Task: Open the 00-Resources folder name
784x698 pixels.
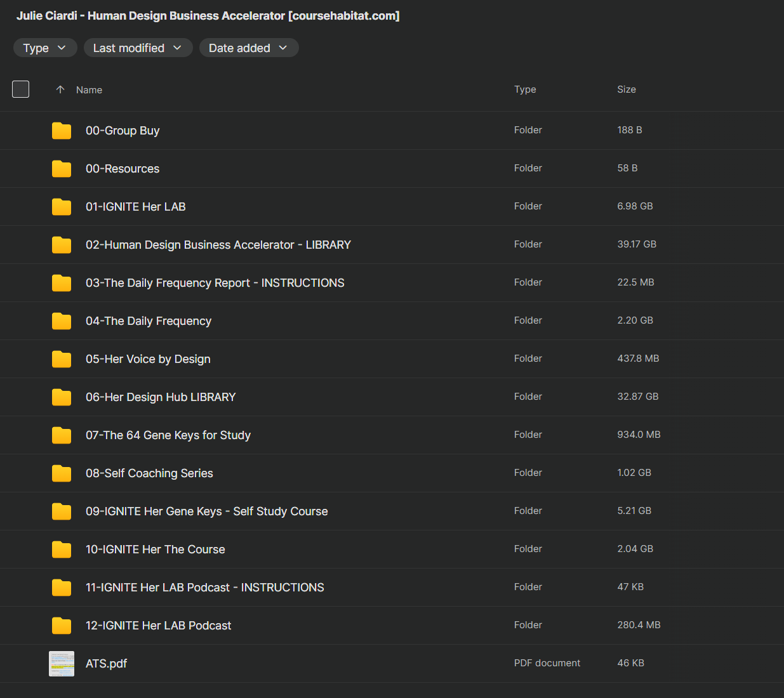Action: pos(123,169)
